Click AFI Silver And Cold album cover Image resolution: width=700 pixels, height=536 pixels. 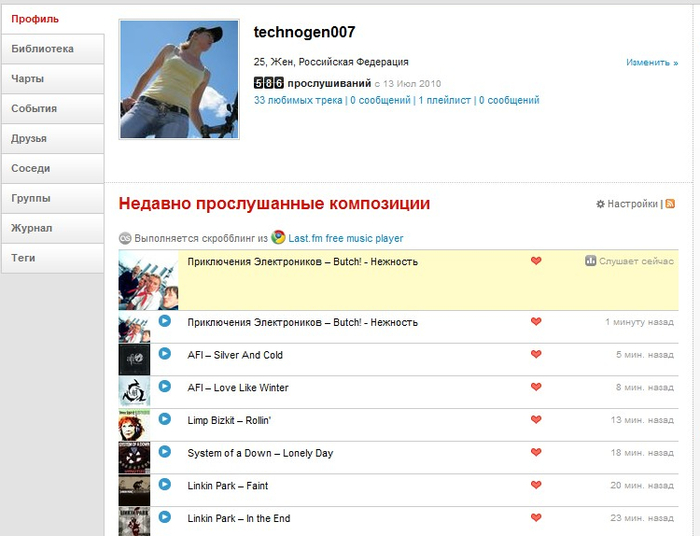coord(134,360)
